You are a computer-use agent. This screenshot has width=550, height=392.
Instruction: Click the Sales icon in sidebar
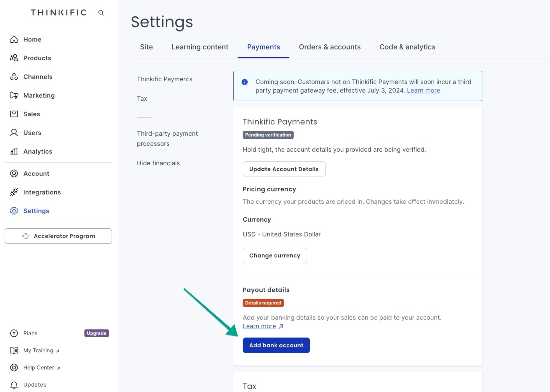(14, 114)
